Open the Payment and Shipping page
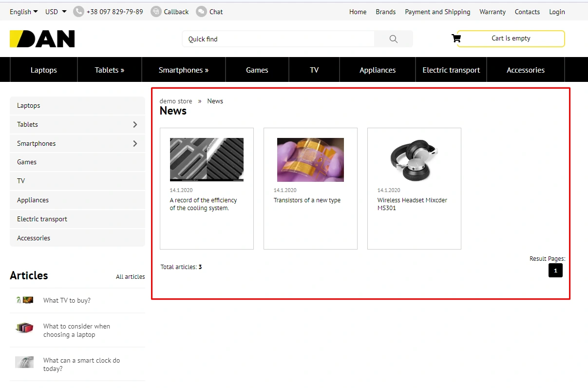 pyautogui.click(x=437, y=12)
